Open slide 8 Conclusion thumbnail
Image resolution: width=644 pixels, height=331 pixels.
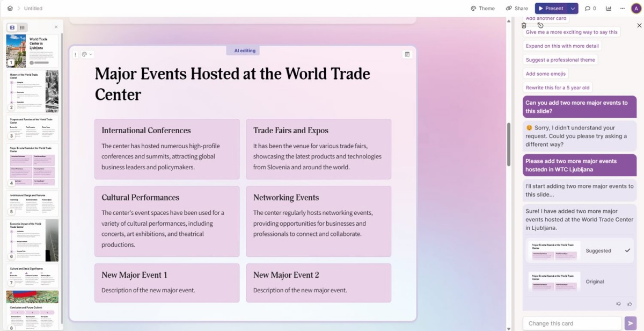click(x=32, y=310)
